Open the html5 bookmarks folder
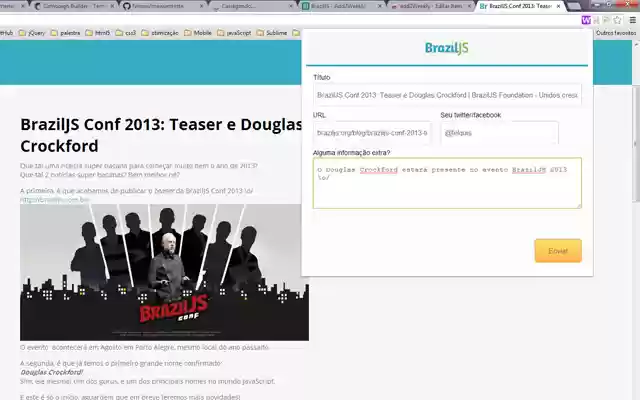 pos(98,33)
